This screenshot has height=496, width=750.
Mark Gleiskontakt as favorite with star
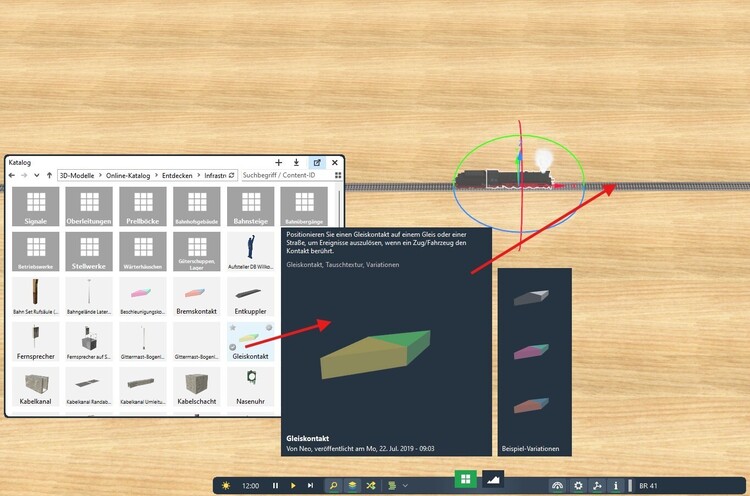click(233, 328)
